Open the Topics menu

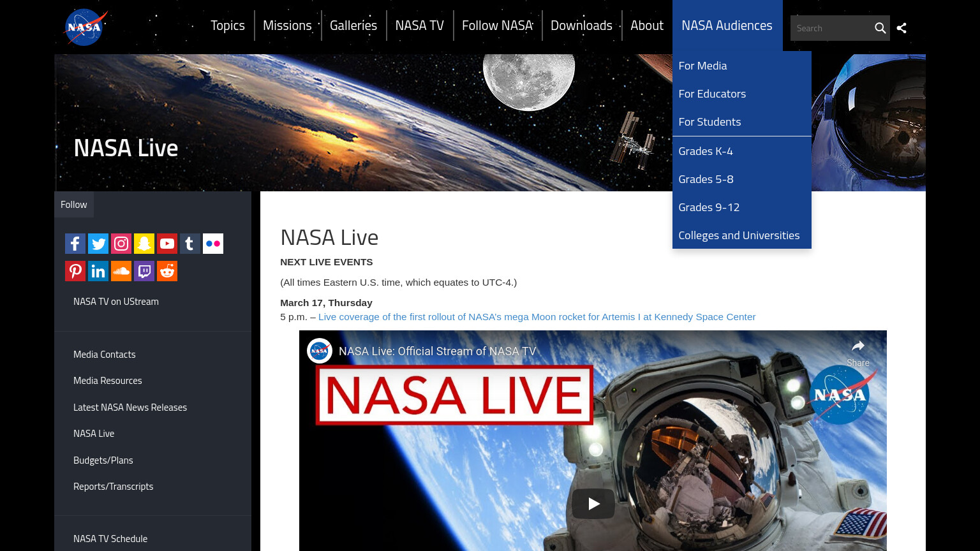pyautogui.click(x=228, y=26)
